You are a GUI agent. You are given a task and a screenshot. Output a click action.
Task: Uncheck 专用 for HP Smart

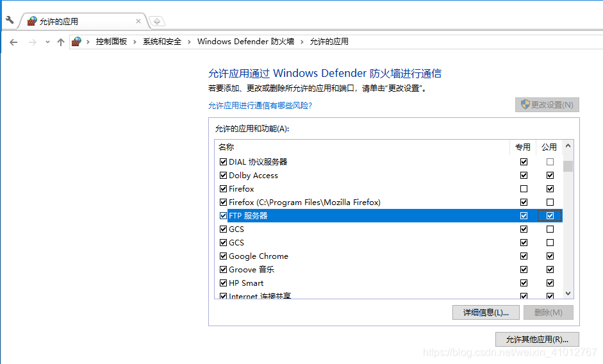click(524, 283)
